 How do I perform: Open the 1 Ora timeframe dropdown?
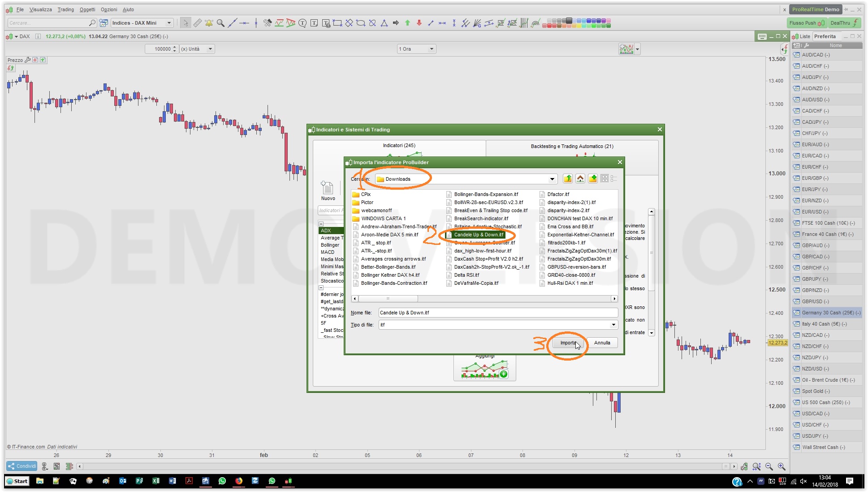pos(432,49)
